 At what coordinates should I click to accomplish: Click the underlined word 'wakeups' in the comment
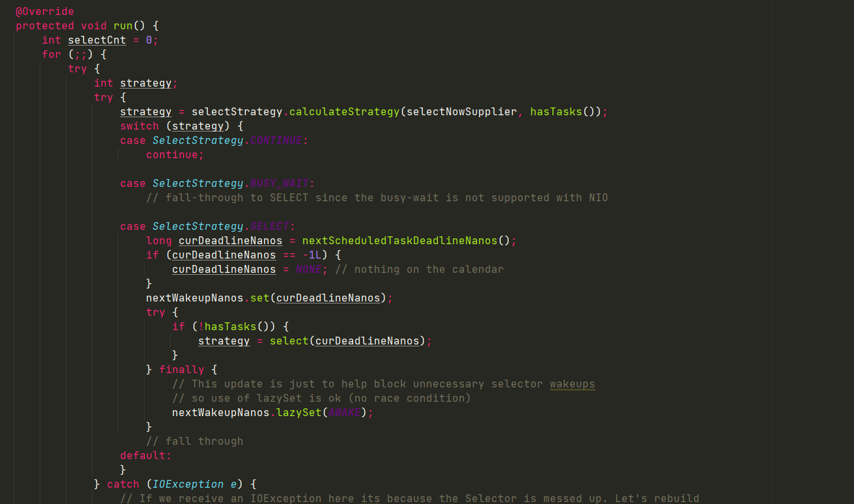[x=573, y=384]
